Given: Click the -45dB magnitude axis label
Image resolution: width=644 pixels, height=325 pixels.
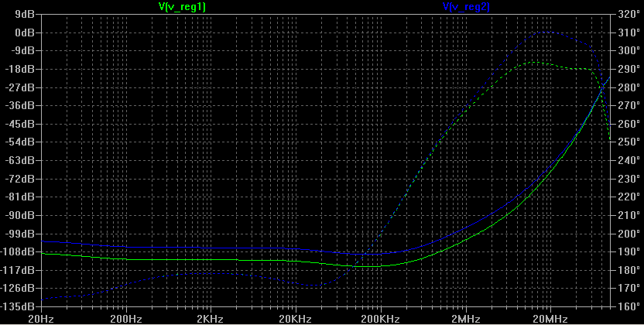Looking at the screenshot, I should click(19, 124).
